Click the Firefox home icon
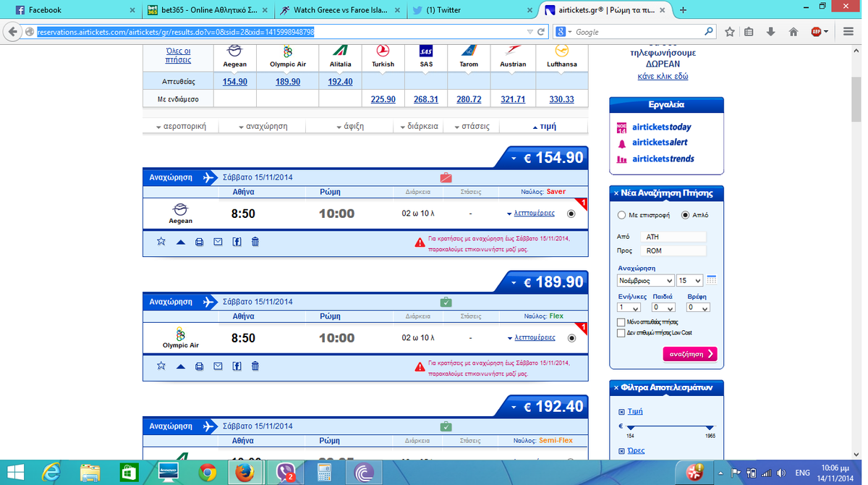Viewport: 868px width, 485px height. (793, 32)
